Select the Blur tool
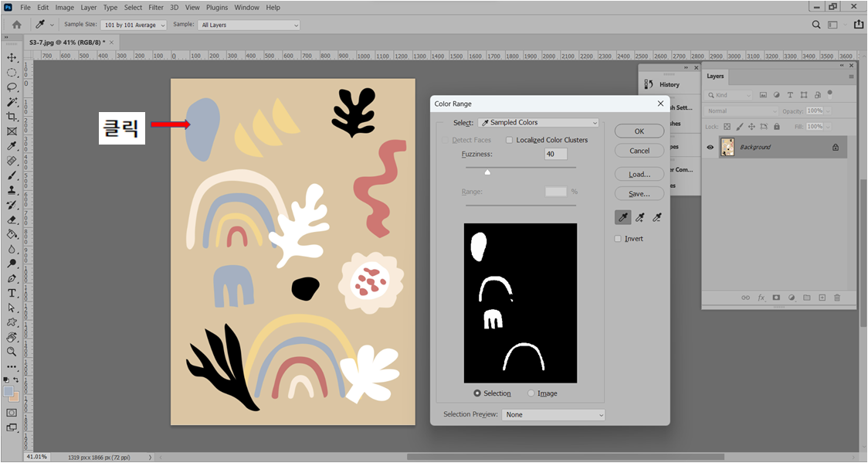 (x=12, y=249)
